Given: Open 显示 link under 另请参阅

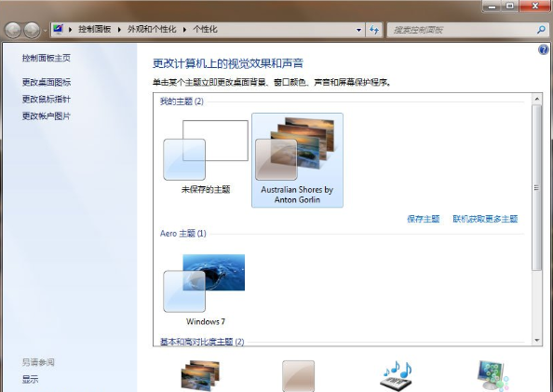Looking at the screenshot, I should tap(30, 380).
